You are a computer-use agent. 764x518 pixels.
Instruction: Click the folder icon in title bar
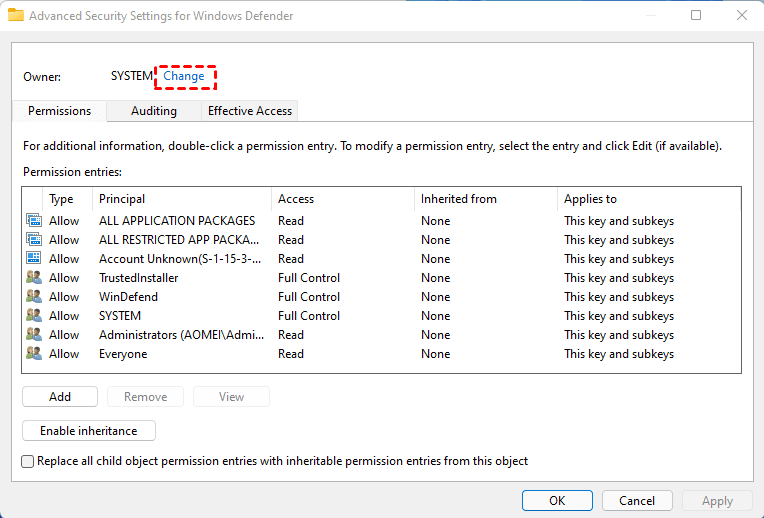[16, 15]
